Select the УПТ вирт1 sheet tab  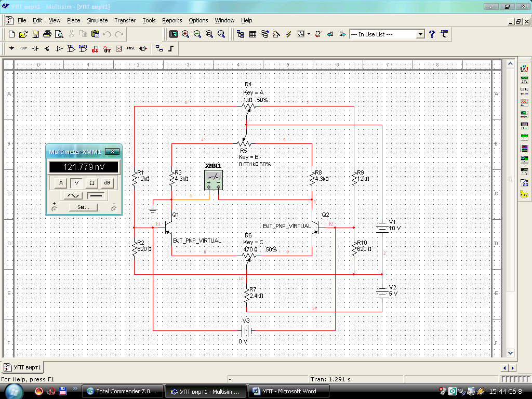23,367
